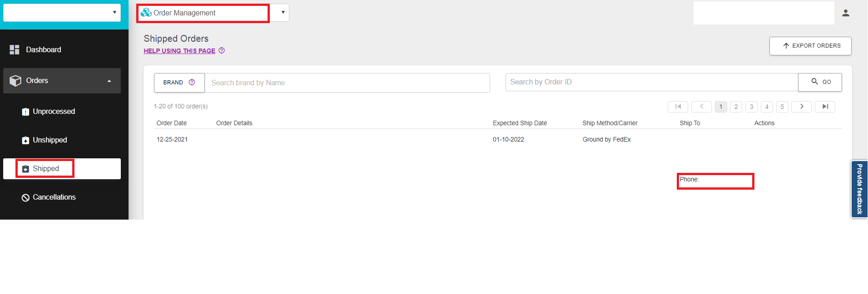Click EXPORT ORDERS button

click(810, 46)
